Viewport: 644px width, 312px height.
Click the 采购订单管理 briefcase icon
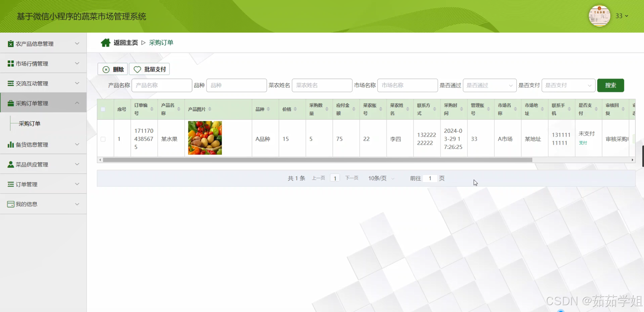click(11, 103)
